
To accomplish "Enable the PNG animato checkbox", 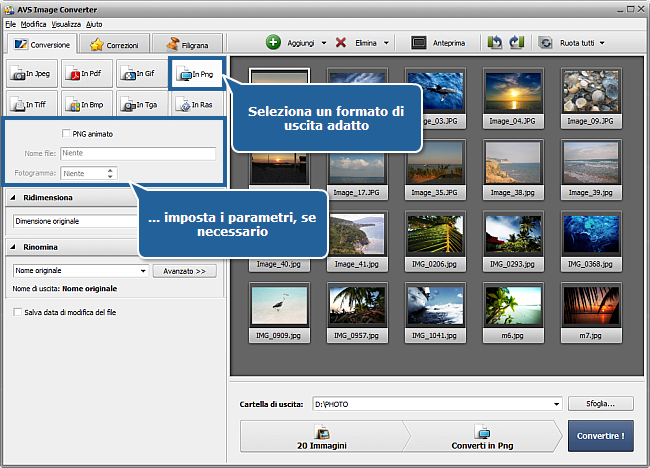I will coord(66,134).
